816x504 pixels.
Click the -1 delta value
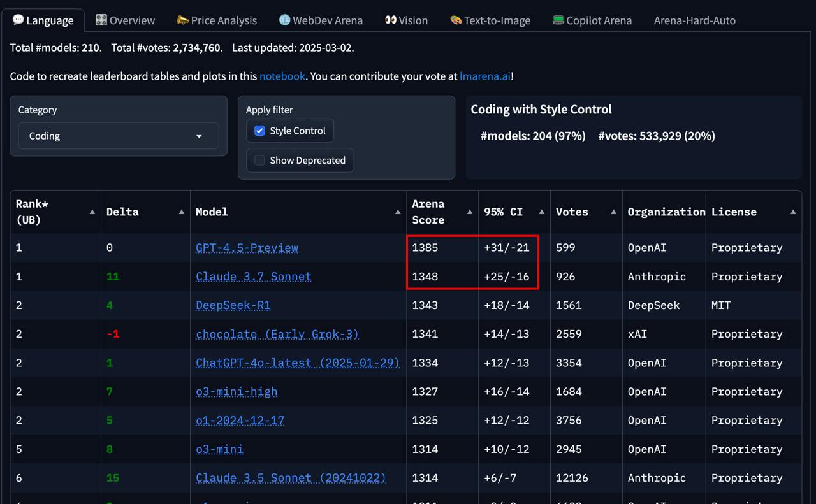coord(113,334)
